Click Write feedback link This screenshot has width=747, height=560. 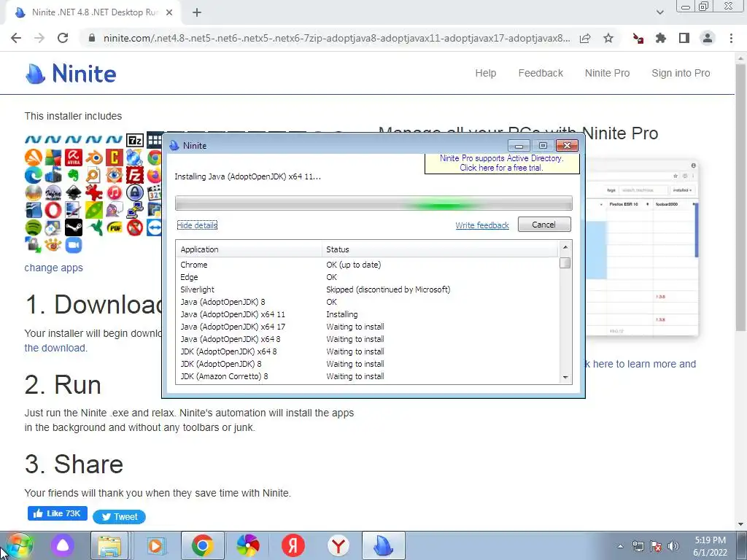[482, 225]
